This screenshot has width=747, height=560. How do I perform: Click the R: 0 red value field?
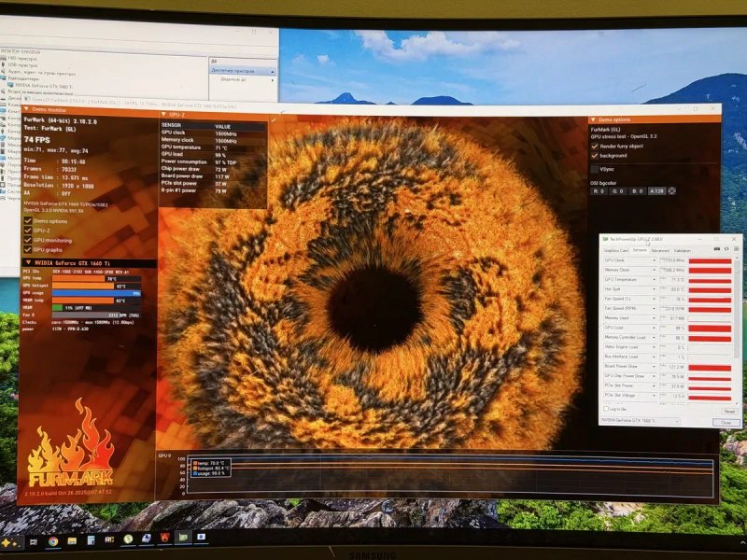point(599,191)
